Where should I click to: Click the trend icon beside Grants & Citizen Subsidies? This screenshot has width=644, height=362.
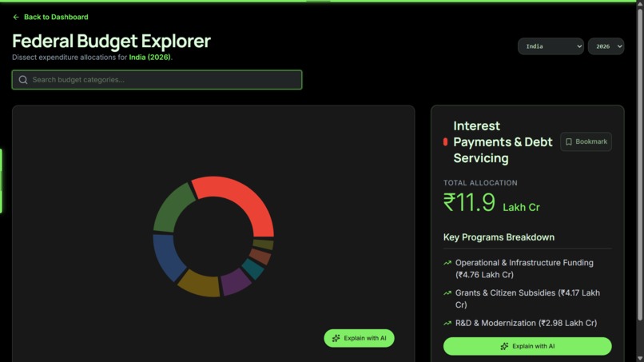pyautogui.click(x=447, y=293)
